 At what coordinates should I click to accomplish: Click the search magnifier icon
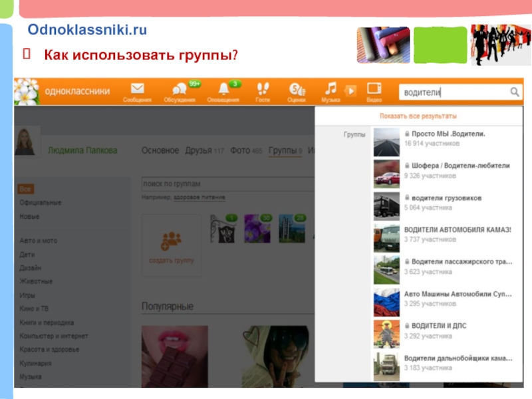tap(514, 92)
